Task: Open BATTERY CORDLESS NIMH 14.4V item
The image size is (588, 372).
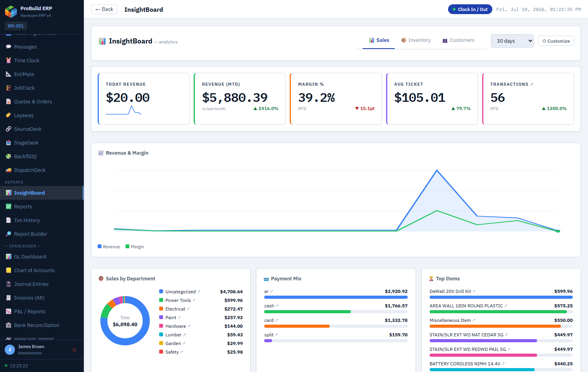Action: point(467,364)
